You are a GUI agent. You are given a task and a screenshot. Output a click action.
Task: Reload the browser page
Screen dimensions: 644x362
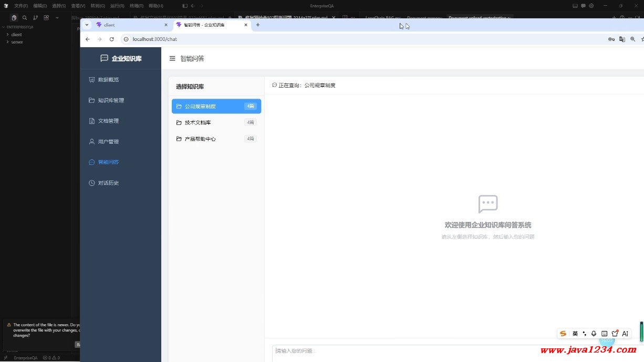(111, 39)
